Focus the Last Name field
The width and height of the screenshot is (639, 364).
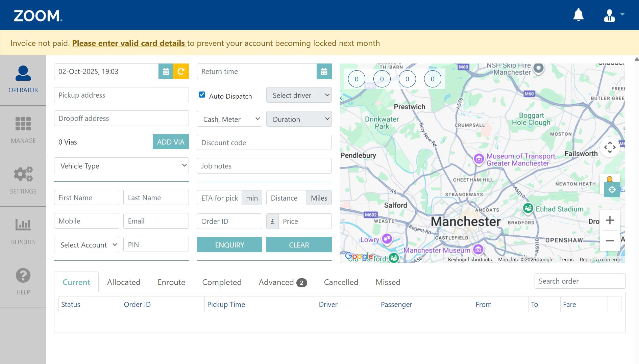pos(156,198)
